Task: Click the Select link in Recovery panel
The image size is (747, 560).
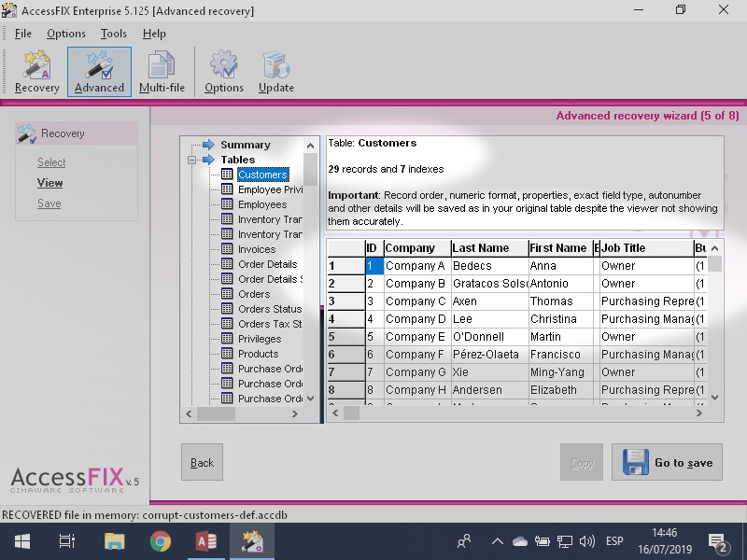Action: (51, 162)
